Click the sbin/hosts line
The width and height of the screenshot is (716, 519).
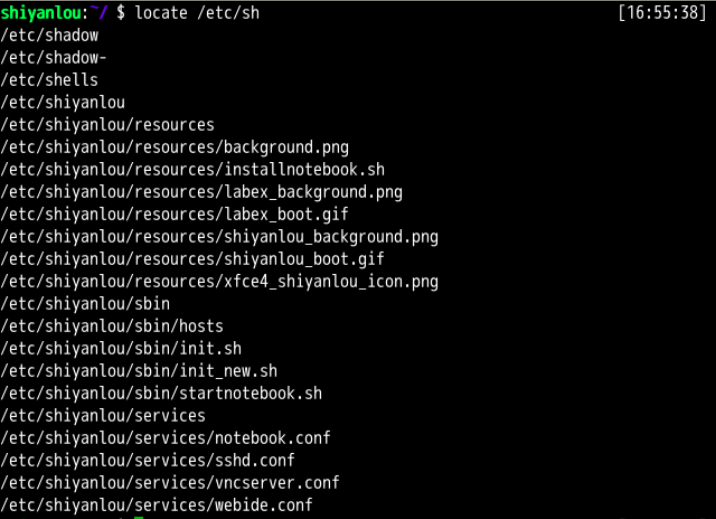[112, 326]
